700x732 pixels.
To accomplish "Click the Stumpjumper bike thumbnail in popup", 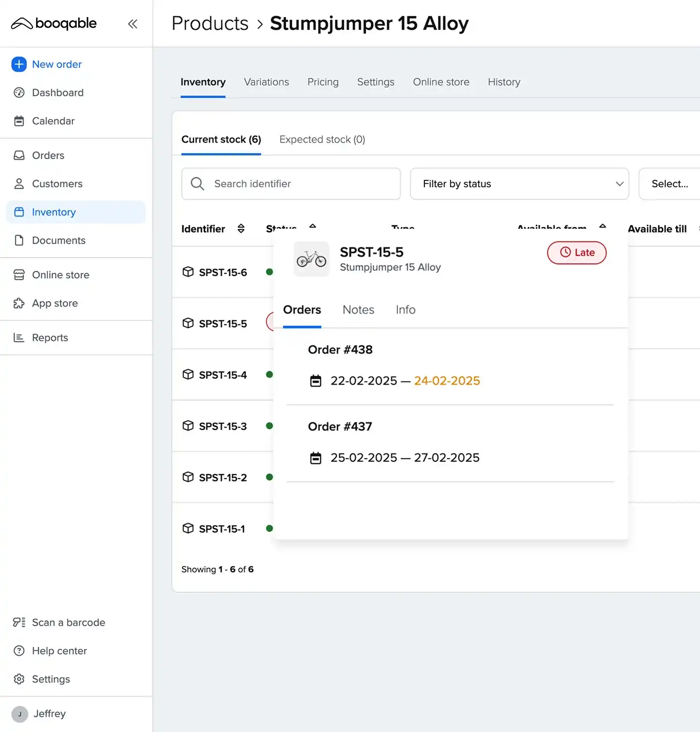I will (311, 260).
